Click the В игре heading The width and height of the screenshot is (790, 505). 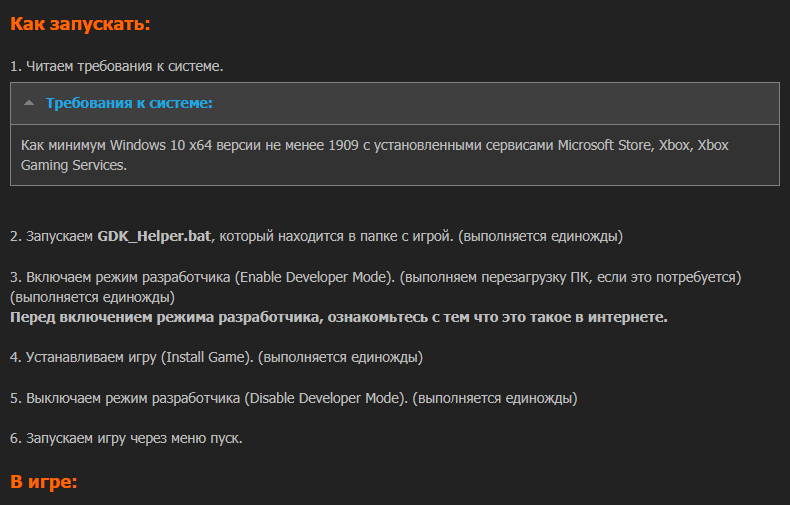tap(44, 481)
